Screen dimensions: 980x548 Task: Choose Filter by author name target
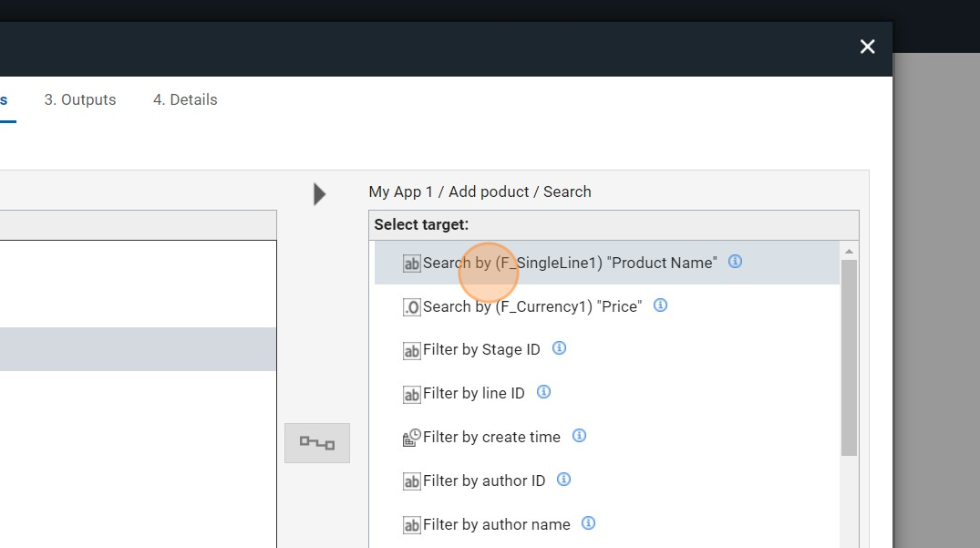(496, 525)
